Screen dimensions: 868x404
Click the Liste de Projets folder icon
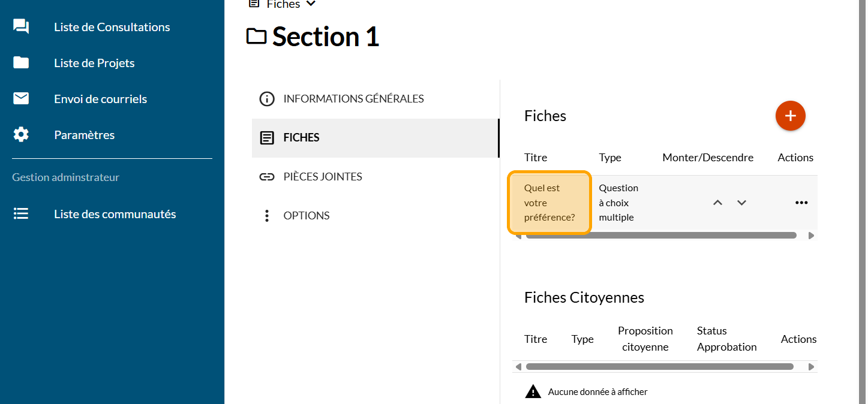(x=21, y=63)
